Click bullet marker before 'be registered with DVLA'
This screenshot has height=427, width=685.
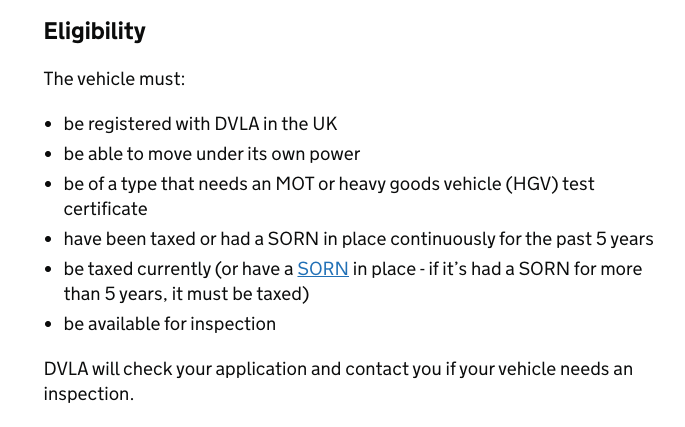click(x=49, y=125)
